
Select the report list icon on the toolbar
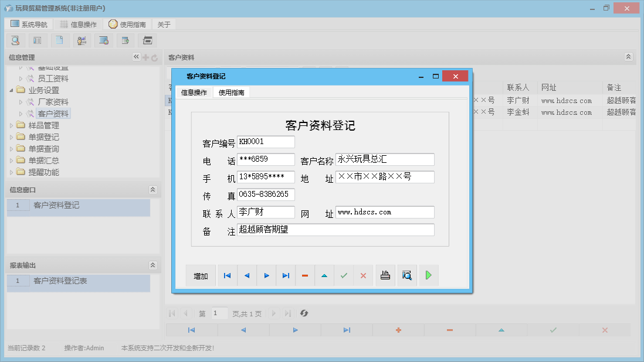tap(38, 40)
